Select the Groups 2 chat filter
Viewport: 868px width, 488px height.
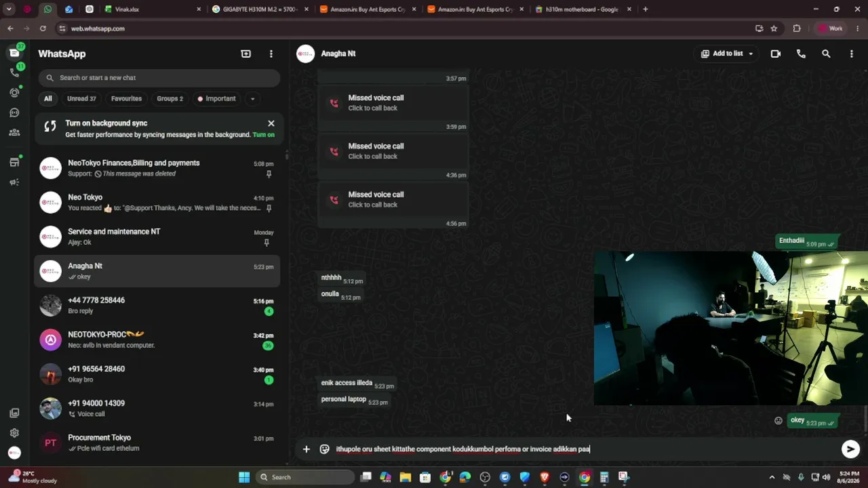coord(170,99)
